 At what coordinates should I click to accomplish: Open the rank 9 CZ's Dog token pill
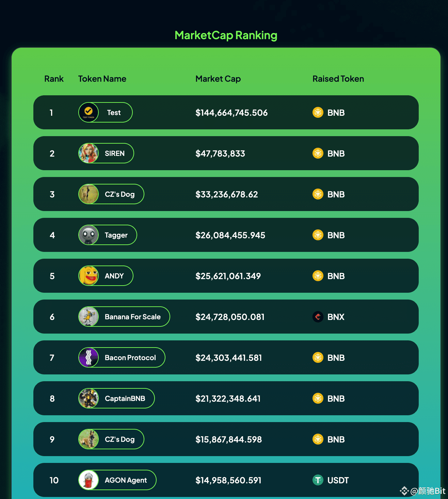coord(119,439)
